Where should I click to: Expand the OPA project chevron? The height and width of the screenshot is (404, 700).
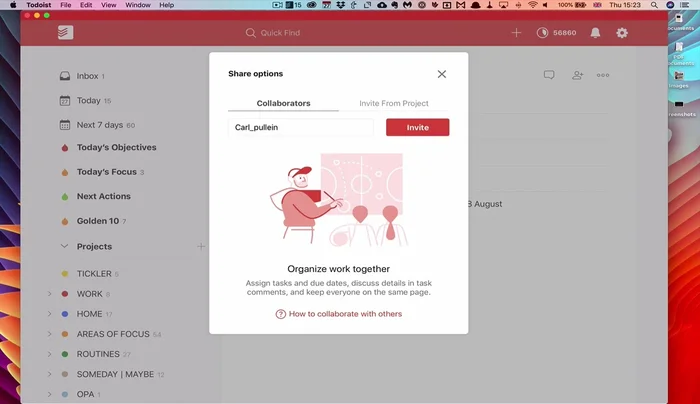pos(50,394)
